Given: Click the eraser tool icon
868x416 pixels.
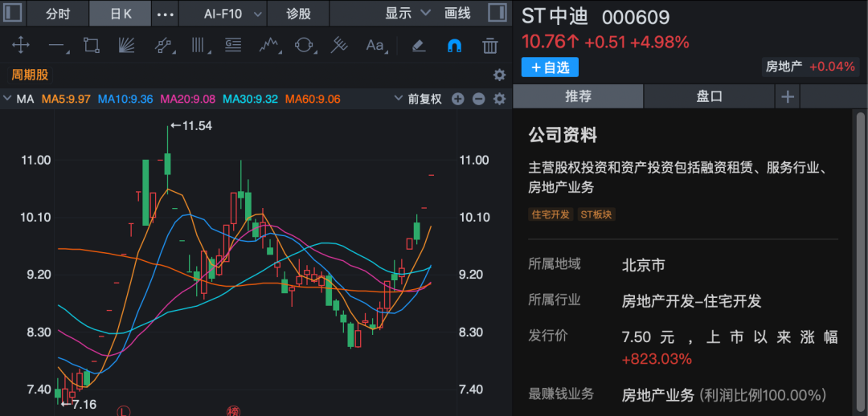Looking at the screenshot, I should tap(418, 45).
